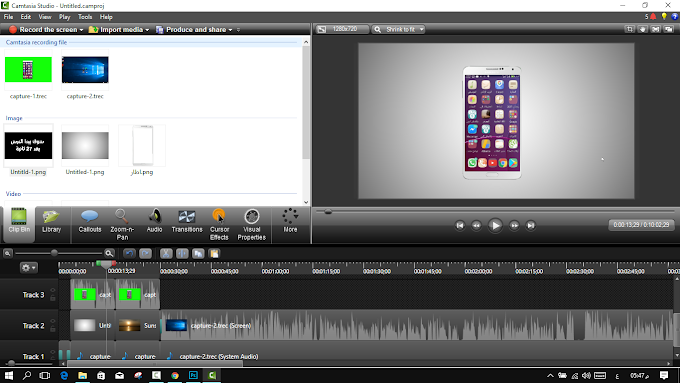Click the timeline zoom slider handle
Viewport: 680px width, 383px height.
click(x=54, y=253)
